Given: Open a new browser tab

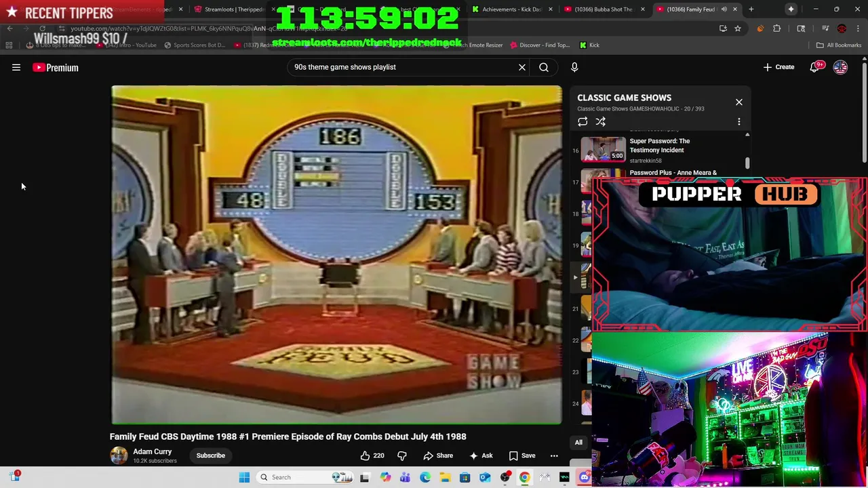Looking at the screenshot, I should click(751, 9).
